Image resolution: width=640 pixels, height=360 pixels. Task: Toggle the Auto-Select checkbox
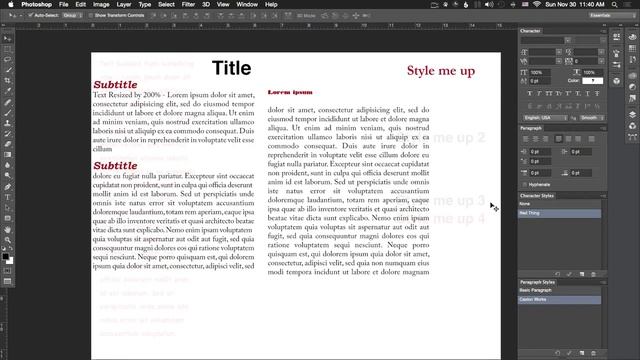[30, 16]
